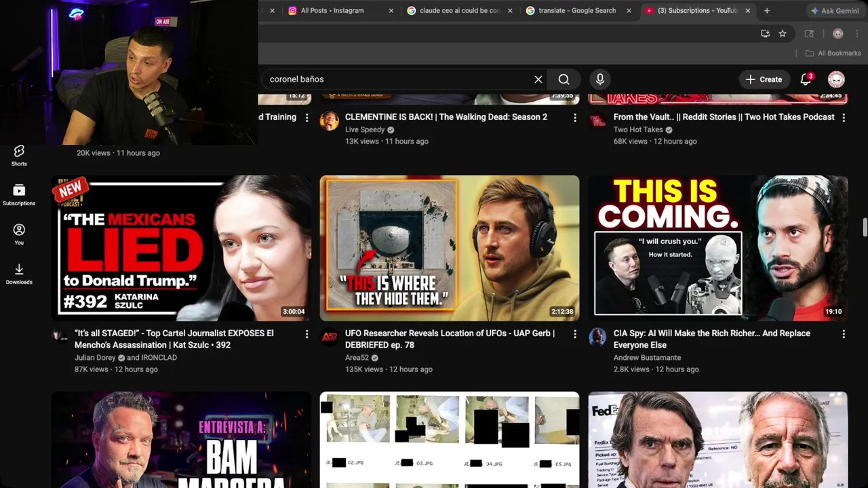The height and width of the screenshot is (488, 868).
Task: Open the Andrew Bustamante channel avatar
Action: tap(597, 337)
